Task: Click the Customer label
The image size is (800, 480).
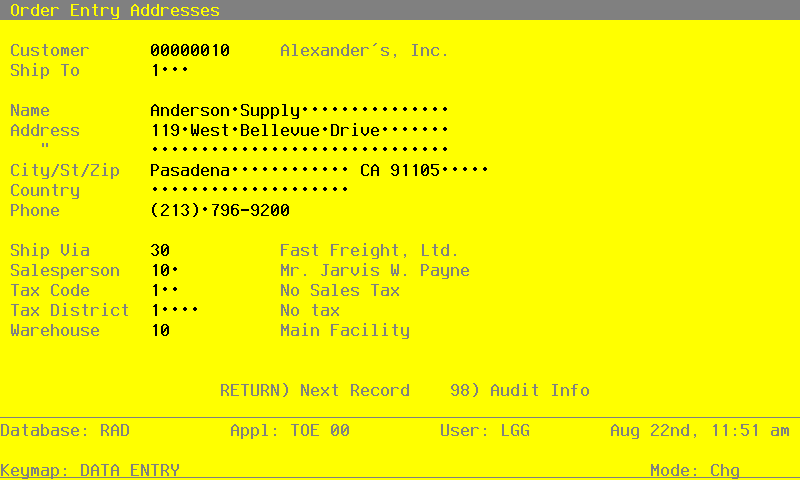Action: coord(49,50)
